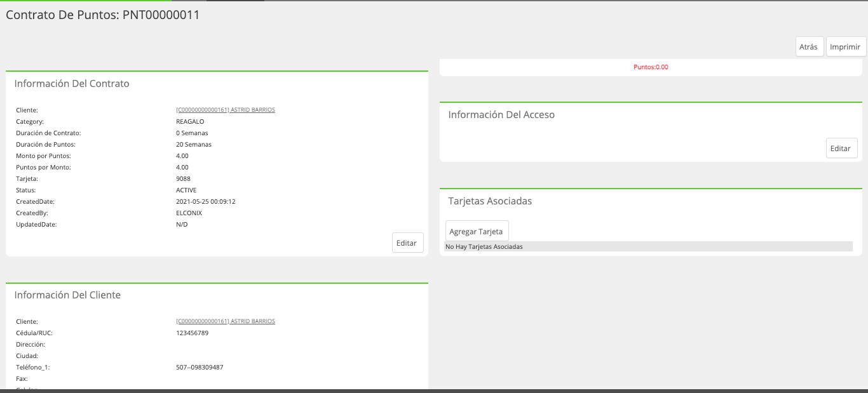Click the 4.00 value for Monto por Puntos
The width and height of the screenshot is (868, 393).
click(x=182, y=156)
